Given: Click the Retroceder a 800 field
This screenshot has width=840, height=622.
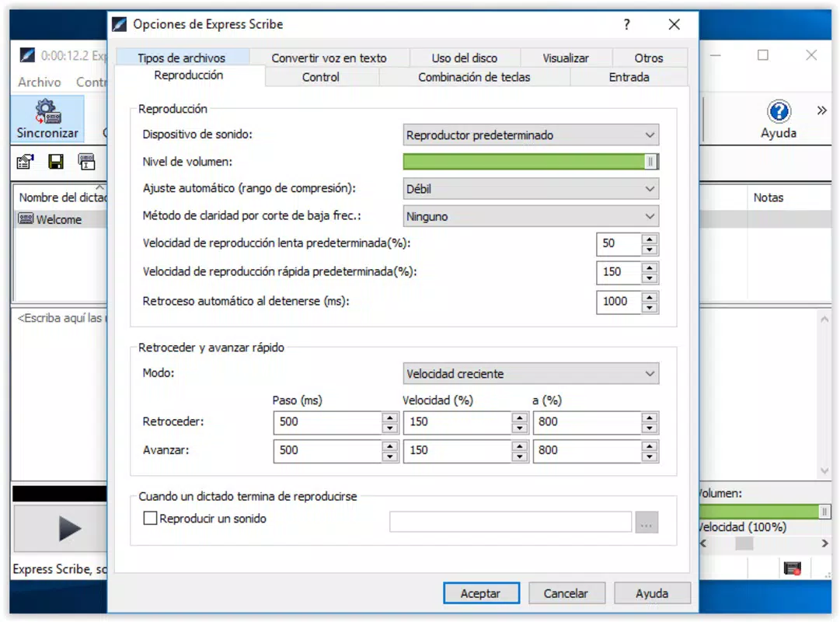Looking at the screenshot, I should point(587,422).
